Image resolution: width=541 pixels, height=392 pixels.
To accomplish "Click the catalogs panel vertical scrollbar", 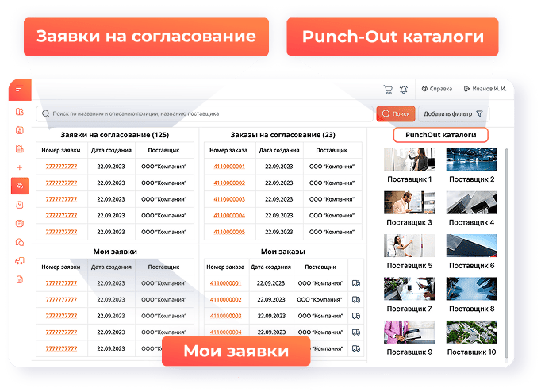I will 507,254.
